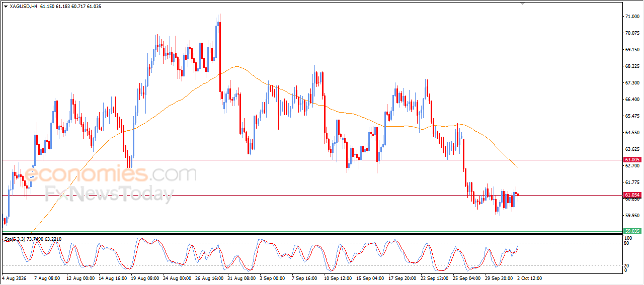This screenshot has width=644, height=285.
Task: Select the red 61.054 price label
Action: coord(632,195)
